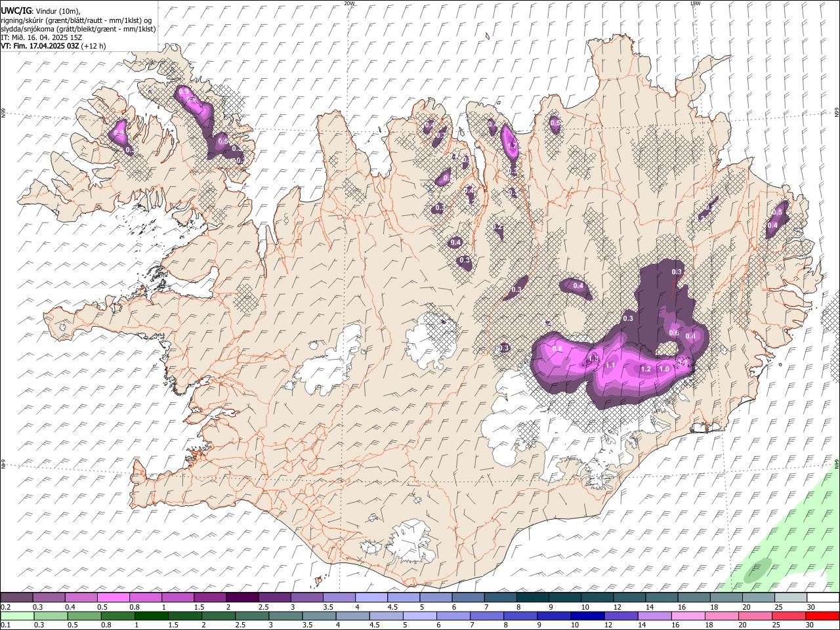
Task: Click the white swatch ending the upper legend
Action: point(822,598)
